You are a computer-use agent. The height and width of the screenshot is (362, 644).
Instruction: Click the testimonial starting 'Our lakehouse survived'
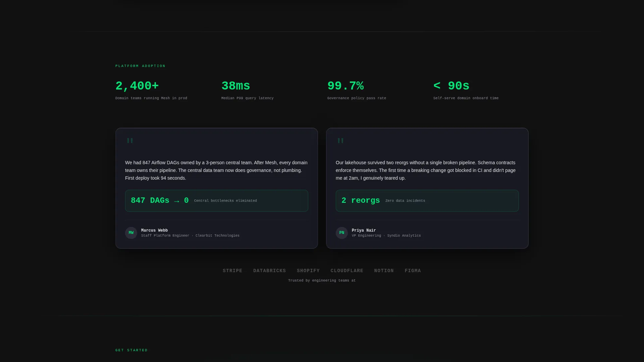[x=426, y=170]
